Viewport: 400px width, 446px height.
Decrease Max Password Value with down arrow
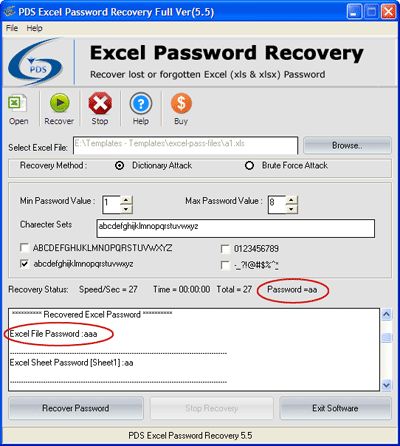click(x=291, y=209)
